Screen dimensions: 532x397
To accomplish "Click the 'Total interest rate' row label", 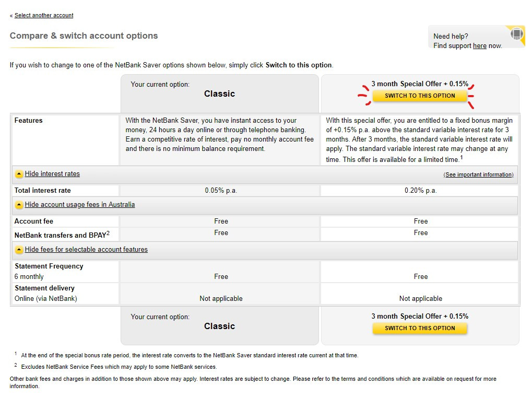I will pos(42,191).
